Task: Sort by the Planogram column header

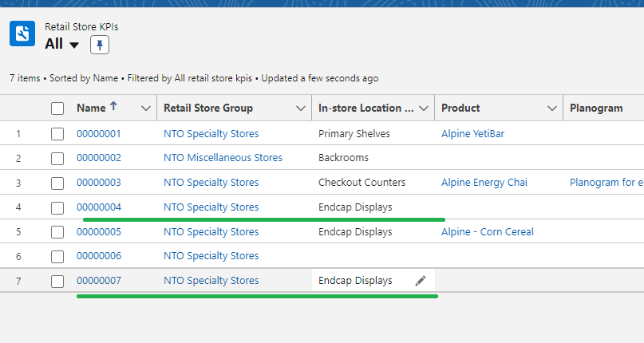Action: 596,108
